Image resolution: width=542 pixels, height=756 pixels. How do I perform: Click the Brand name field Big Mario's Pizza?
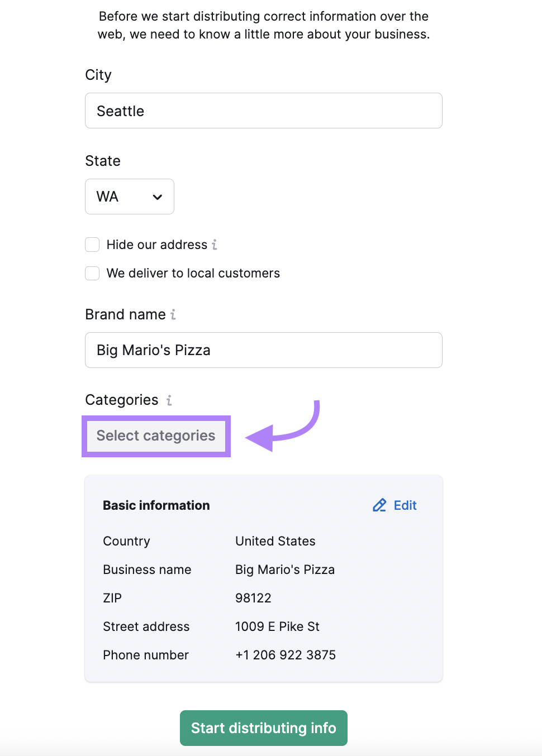tap(263, 350)
